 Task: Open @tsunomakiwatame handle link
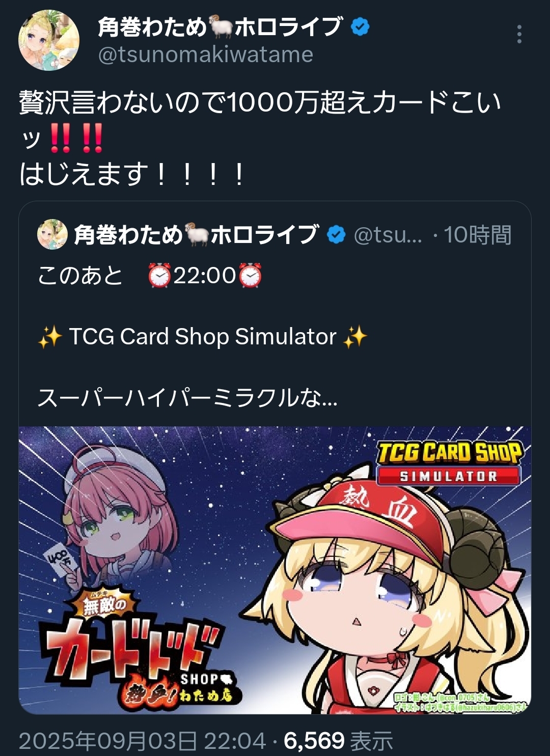(205, 55)
